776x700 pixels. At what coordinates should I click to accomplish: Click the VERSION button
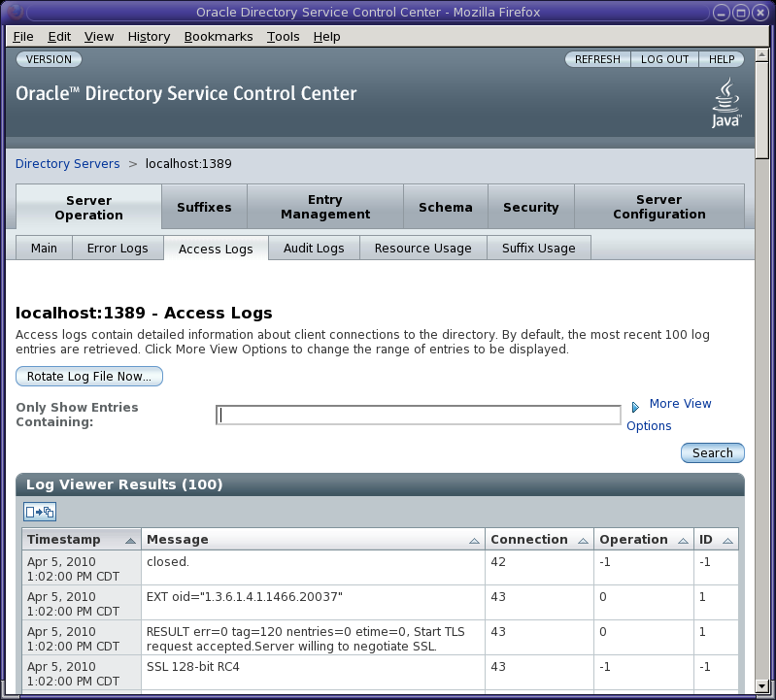click(49, 59)
